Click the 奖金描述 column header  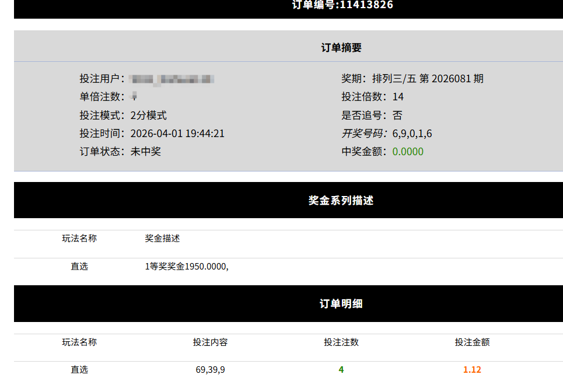click(162, 239)
